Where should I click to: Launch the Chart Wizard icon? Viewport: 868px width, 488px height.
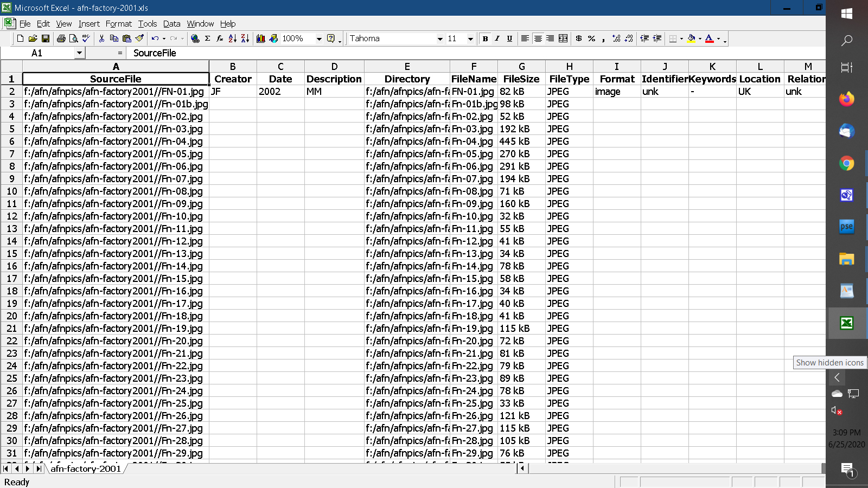261,38
